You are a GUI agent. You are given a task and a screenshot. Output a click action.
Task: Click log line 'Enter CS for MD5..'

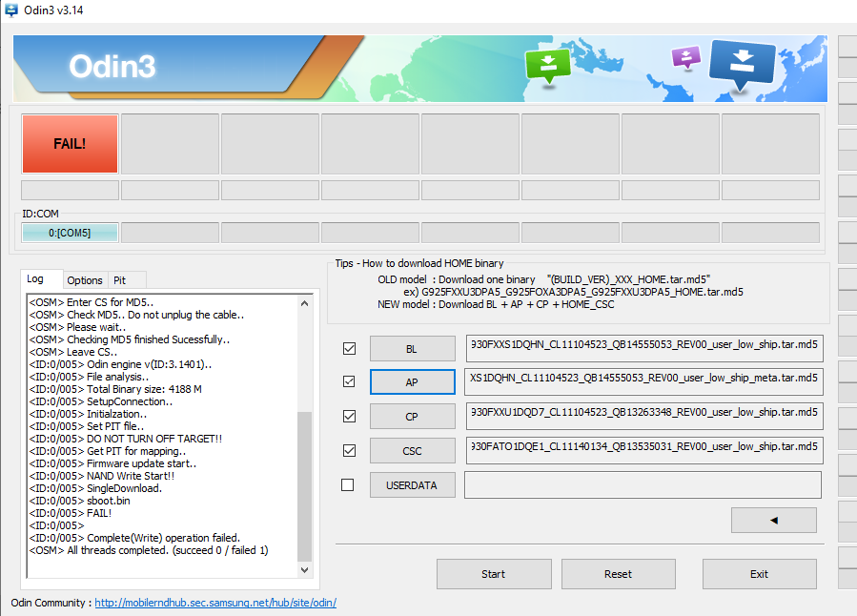point(92,302)
